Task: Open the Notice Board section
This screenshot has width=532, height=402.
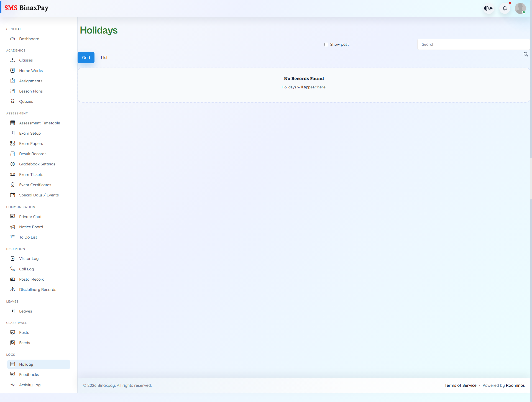Action: tap(31, 227)
